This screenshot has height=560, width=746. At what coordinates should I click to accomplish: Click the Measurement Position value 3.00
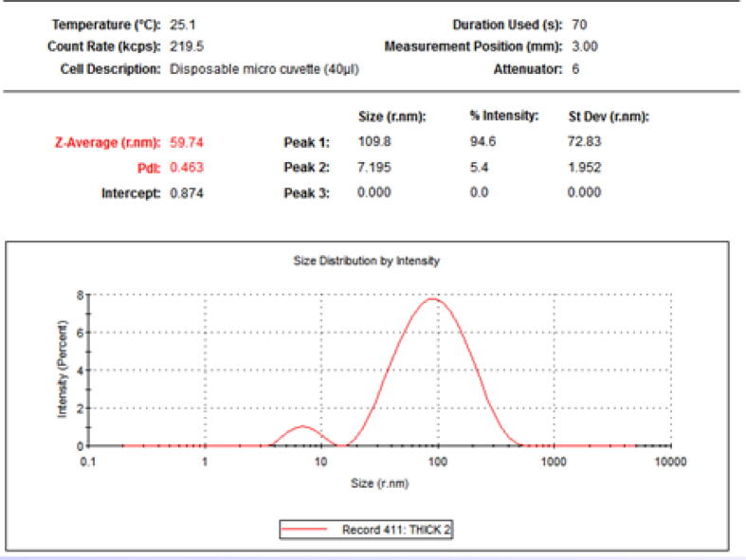click(586, 46)
